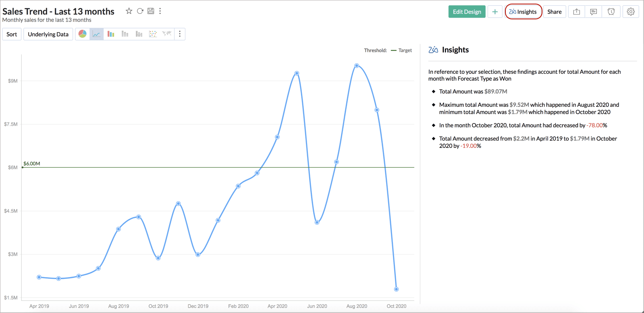Click the Edit Design button
The image size is (644, 313).
[467, 12]
